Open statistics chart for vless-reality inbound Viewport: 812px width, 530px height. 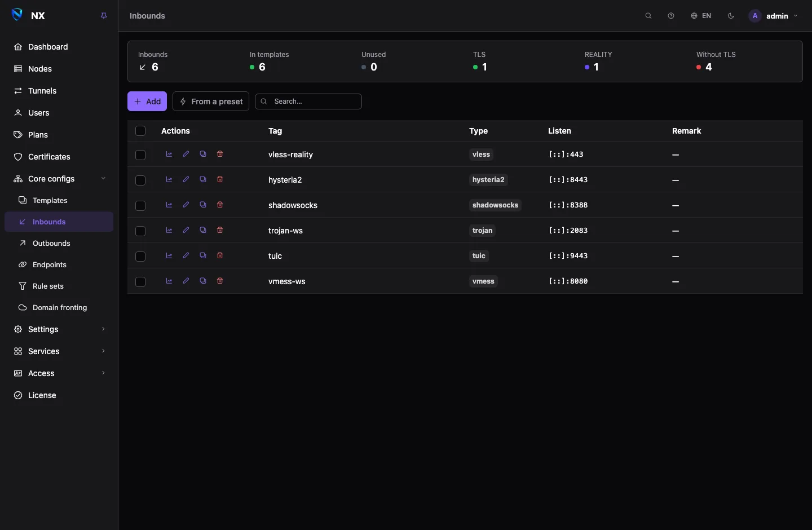point(169,154)
